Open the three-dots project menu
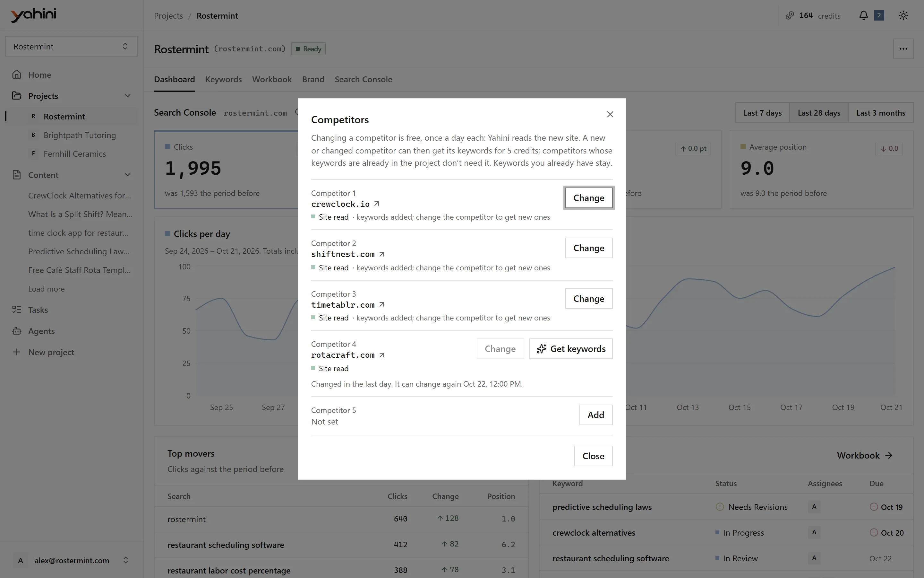The width and height of the screenshot is (924, 578). (x=903, y=49)
